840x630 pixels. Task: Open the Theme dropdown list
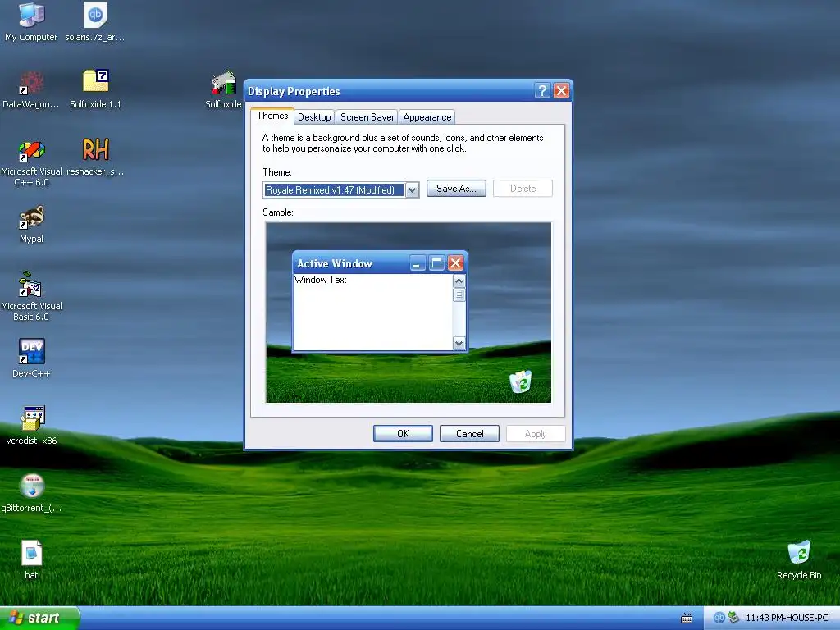(x=412, y=189)
